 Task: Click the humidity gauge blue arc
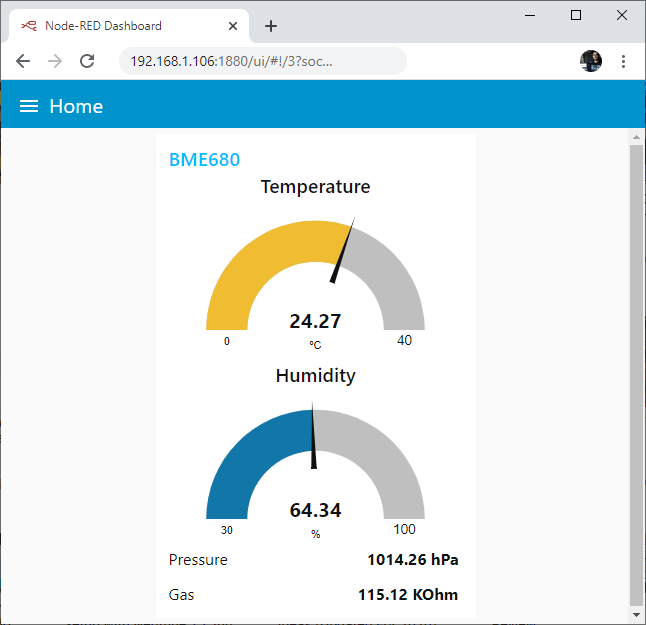point(240,460)
